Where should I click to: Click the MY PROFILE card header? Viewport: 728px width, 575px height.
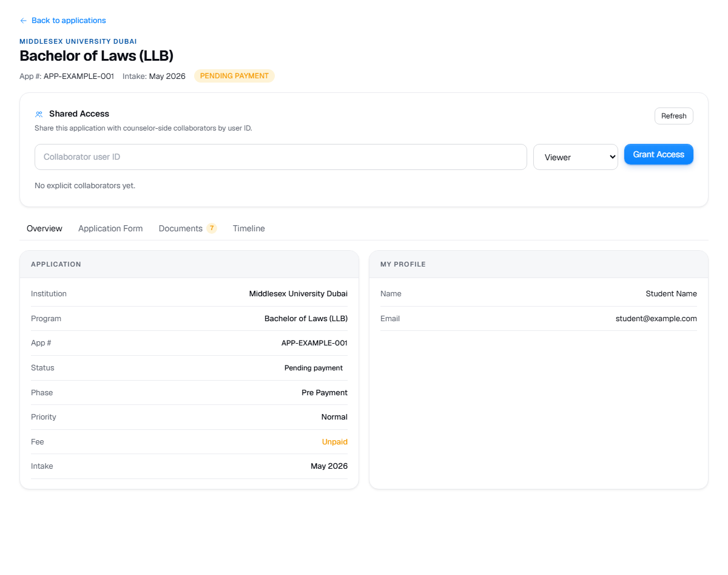(539, 265)
